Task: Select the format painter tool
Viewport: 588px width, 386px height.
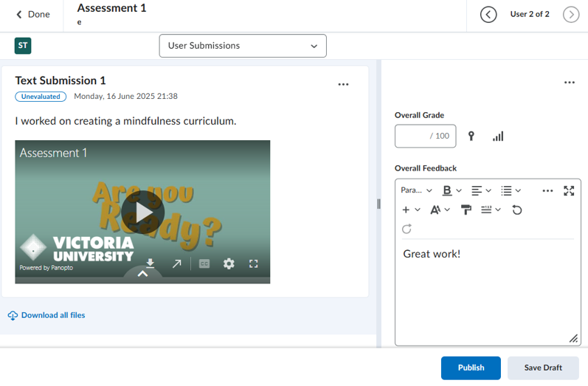Action: (x=466, y=210)
